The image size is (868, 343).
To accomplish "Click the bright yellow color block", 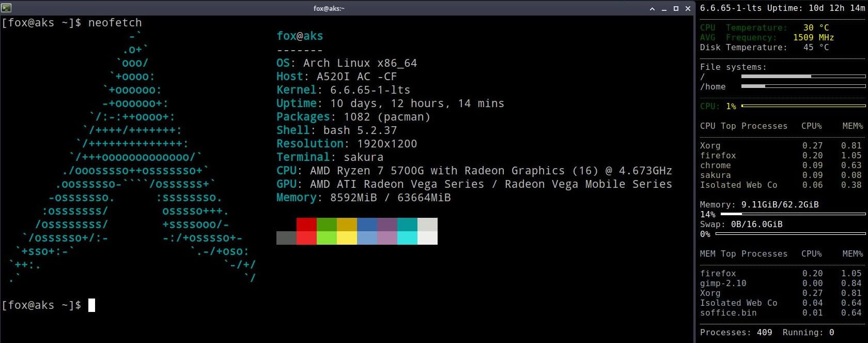I will (x=347, y=238).
